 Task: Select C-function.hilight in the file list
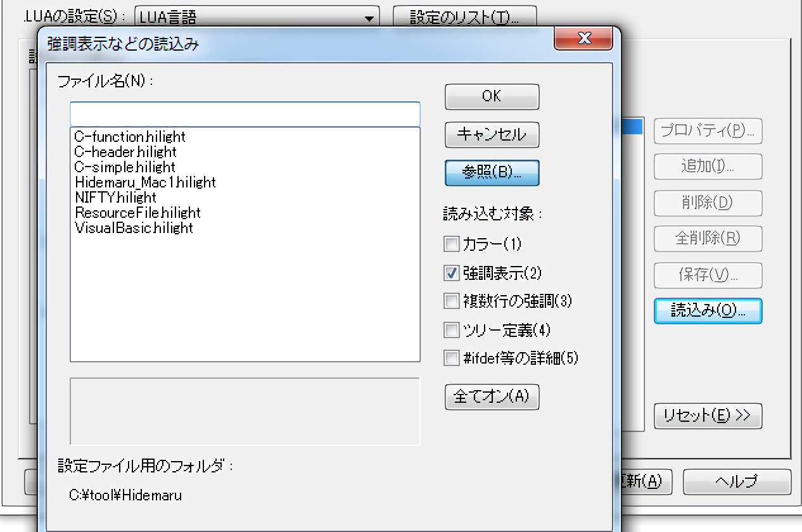130,137
